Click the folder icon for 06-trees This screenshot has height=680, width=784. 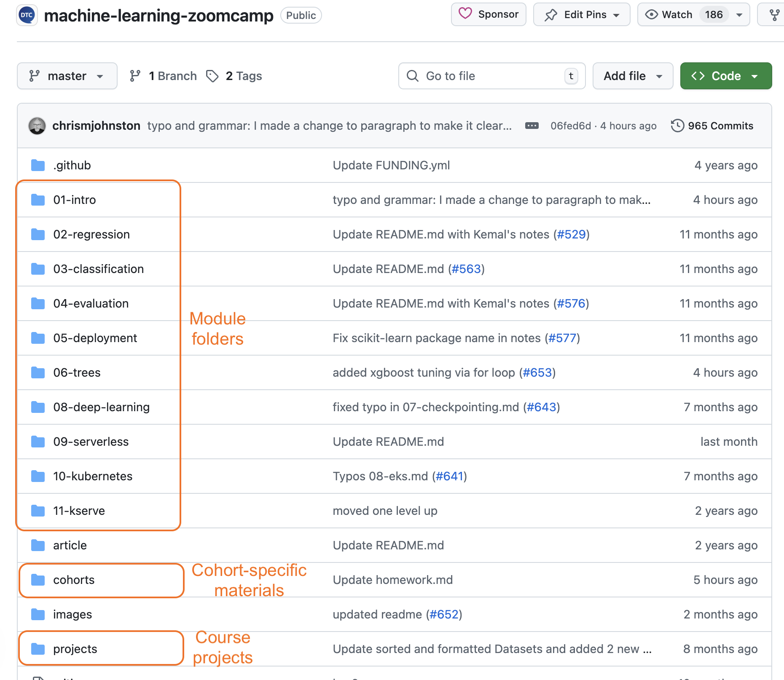pos(38,373)
